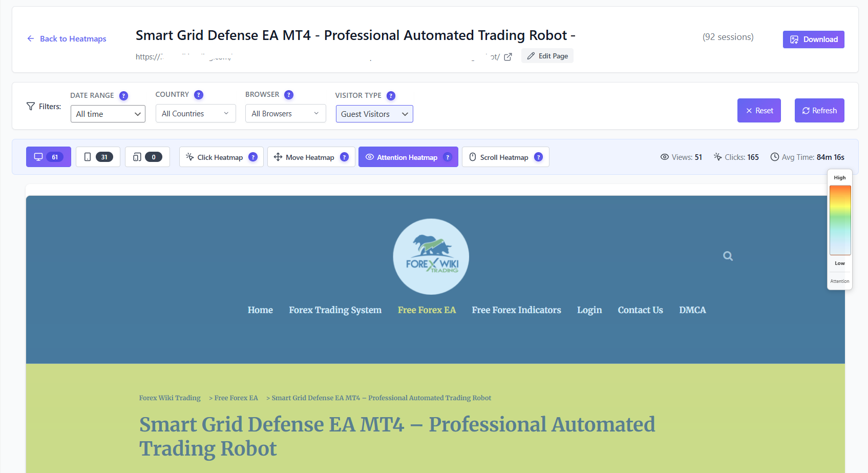Switch to Click Heatmap
The width and height of the screenshot is (868, 473).
(x=221, y=157)
